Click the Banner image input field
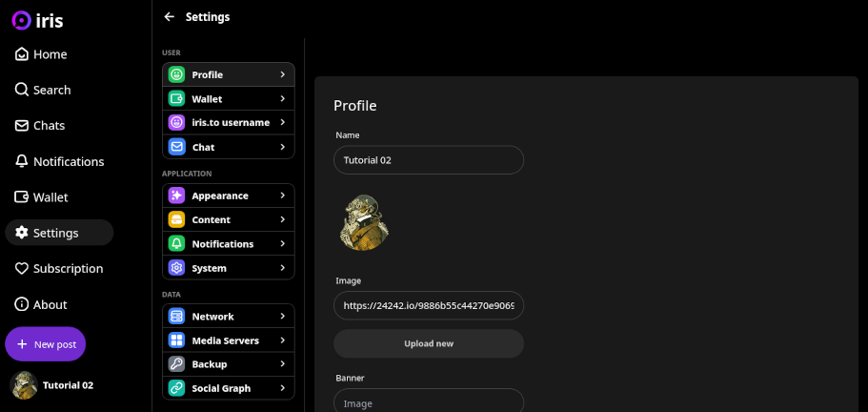Image resolution: width=868 pixels, height=412 pixels. pos(429,402)
